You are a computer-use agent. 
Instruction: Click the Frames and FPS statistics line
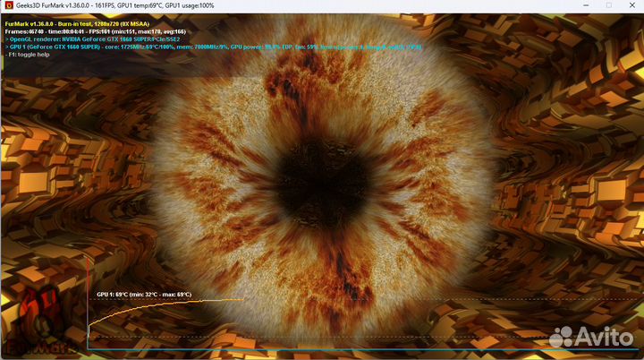pos(89,32)
